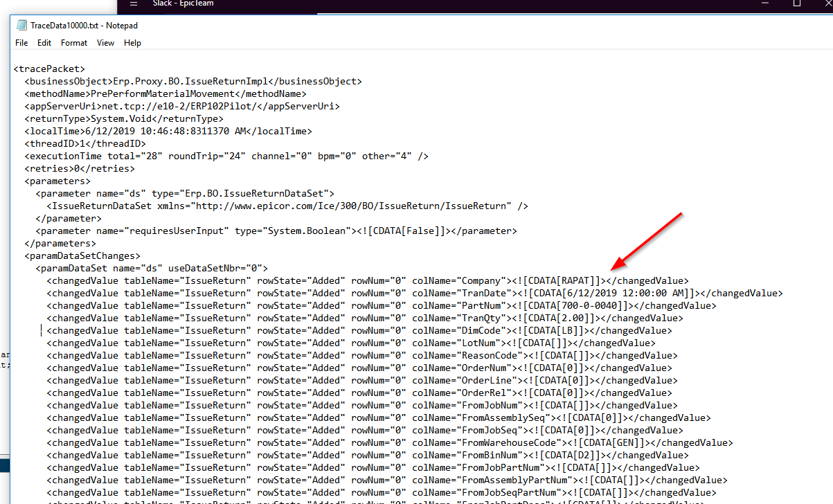The width and height of the screenshot is (833, 504).
Task: Click the methodName PrePerformMaterialMovement line
Action: (165, 94)
